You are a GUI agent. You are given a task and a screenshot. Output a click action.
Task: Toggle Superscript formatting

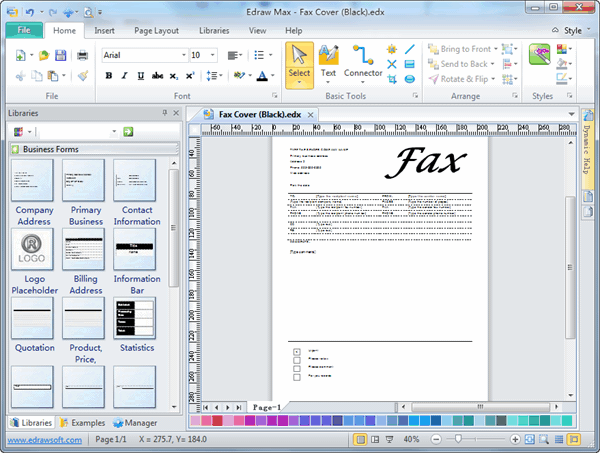(190, 76)
